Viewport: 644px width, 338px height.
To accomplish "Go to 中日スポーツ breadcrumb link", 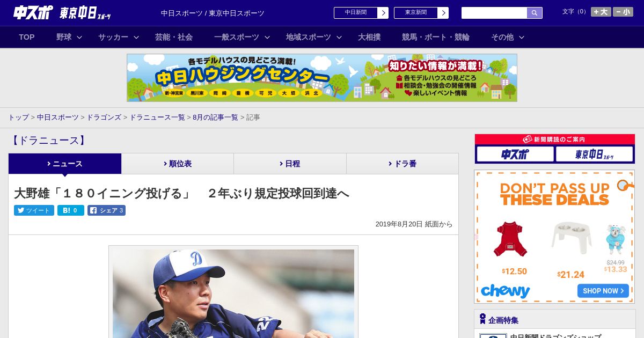I will (x=57, y=117).
